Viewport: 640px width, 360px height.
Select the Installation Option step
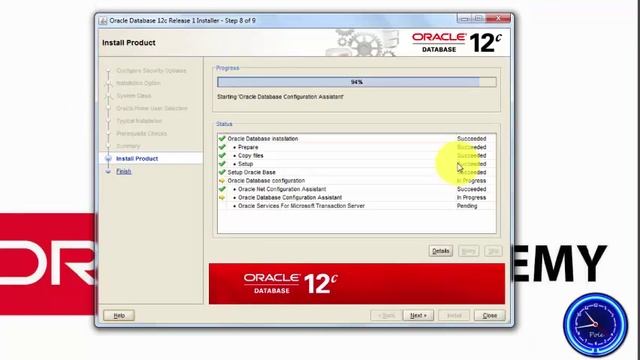pyautogui.click(x=138, y=83)
